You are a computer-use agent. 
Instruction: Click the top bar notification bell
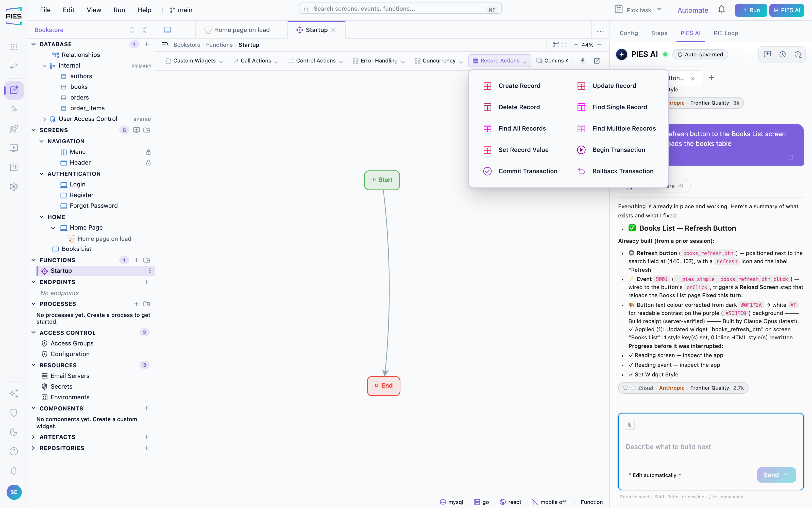pos(722,9)
